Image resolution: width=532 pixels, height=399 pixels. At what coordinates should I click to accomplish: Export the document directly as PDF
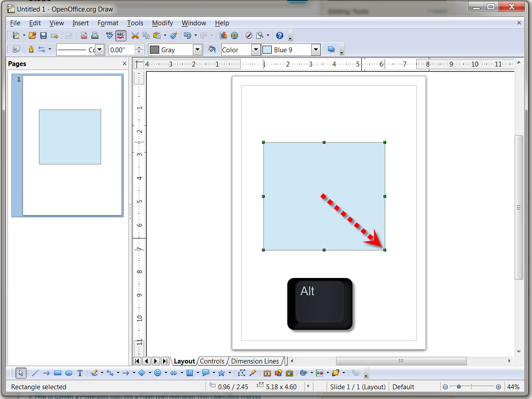[84, 35]
